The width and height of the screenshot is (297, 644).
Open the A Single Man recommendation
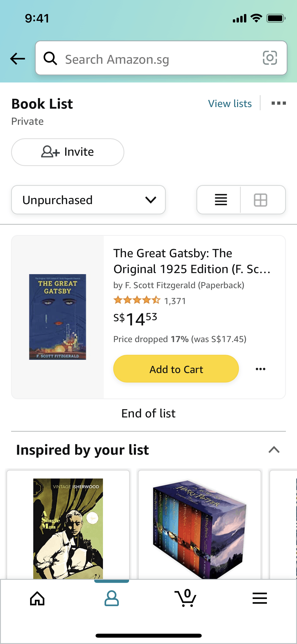pos(68,527)
